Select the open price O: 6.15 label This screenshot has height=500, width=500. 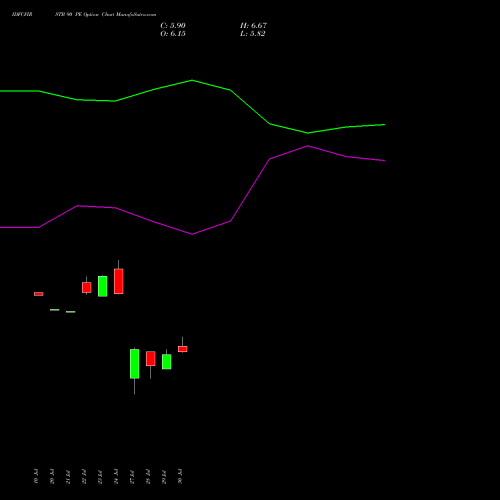173,34
